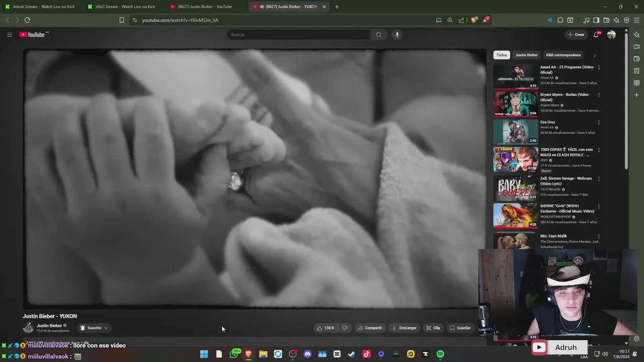Click the Clip button
The width and height of the screenshot is (644, 362).
tap(433, 328)
